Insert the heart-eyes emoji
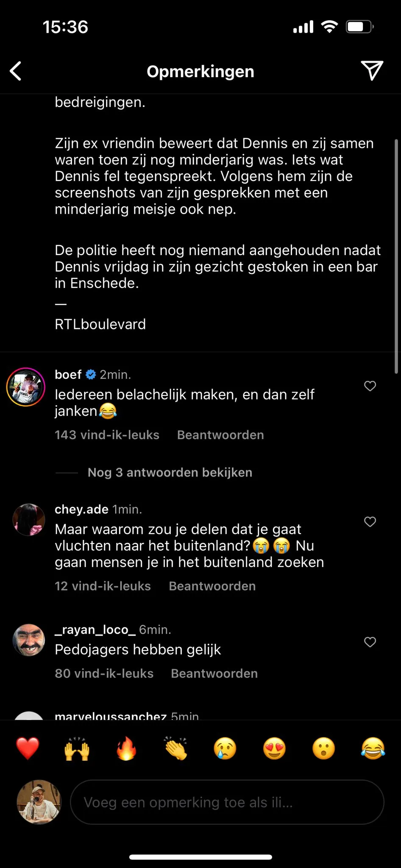Image resolution: width=401 pixels, height=868 pixels. [x=274, y=748]
